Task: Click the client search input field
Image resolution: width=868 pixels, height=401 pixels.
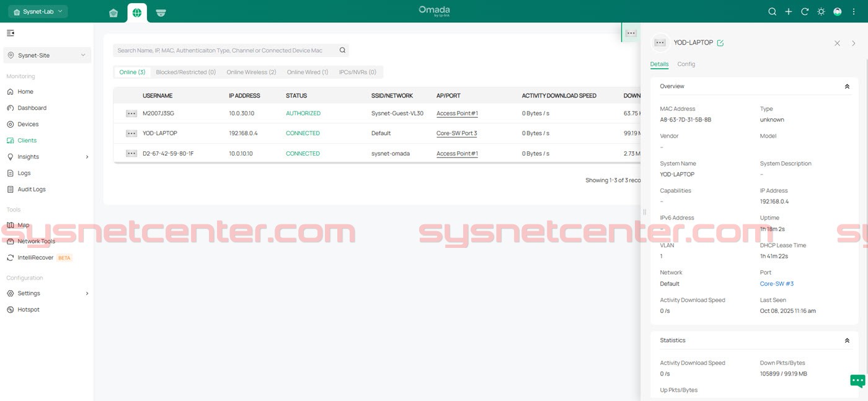Action: click(x=226, y=50)
